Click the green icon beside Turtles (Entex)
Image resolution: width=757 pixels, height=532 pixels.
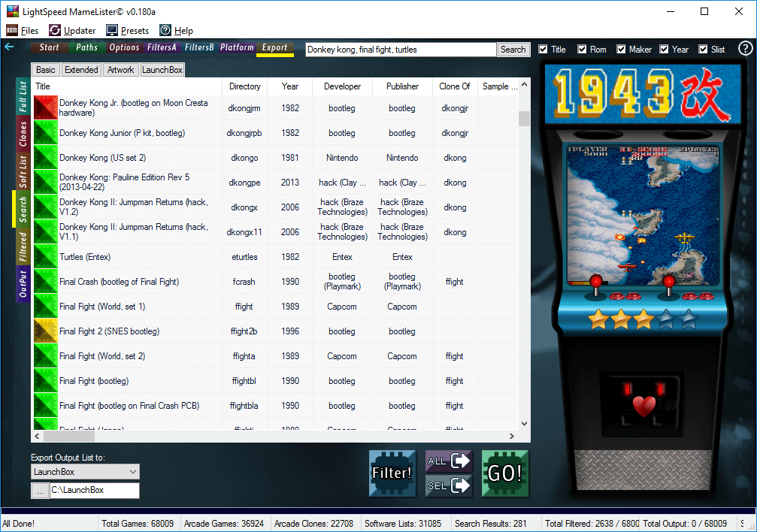click(x=46, y=257)
